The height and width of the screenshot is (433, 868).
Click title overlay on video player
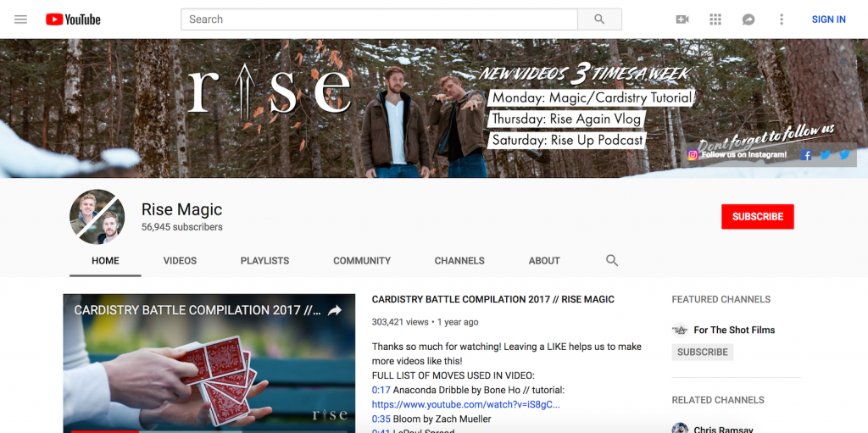point(198,311)
